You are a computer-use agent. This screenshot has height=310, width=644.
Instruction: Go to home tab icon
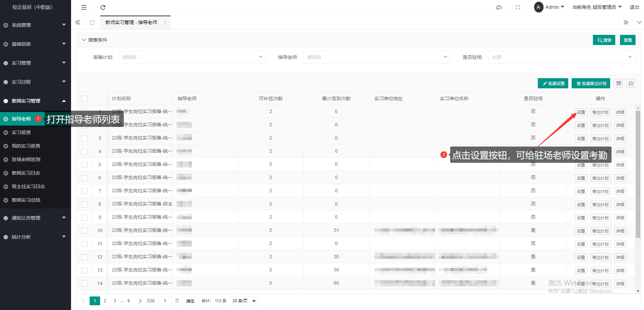pos(92,22)
